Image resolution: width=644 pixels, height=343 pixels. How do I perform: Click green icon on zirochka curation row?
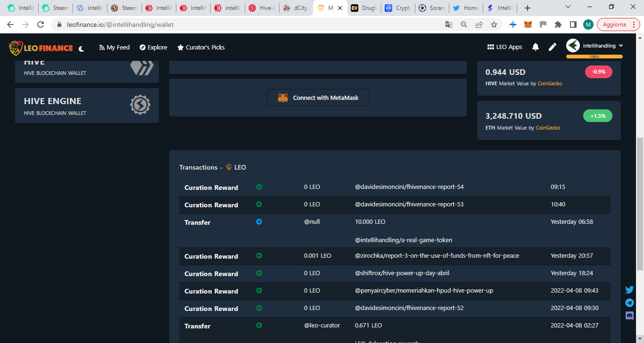[259, 255]
